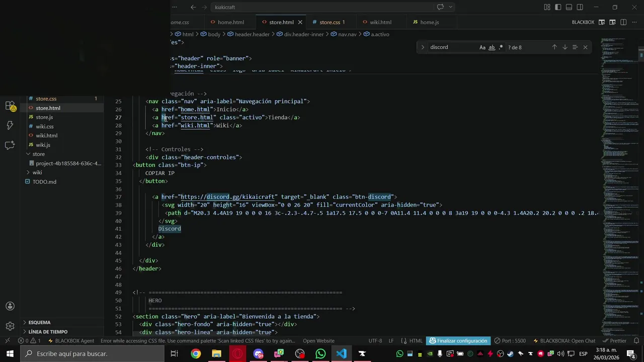Open TODO.md in the explorer
Image resolution: width=644 pixels, height=362 pixels.
tap(62, 182)
